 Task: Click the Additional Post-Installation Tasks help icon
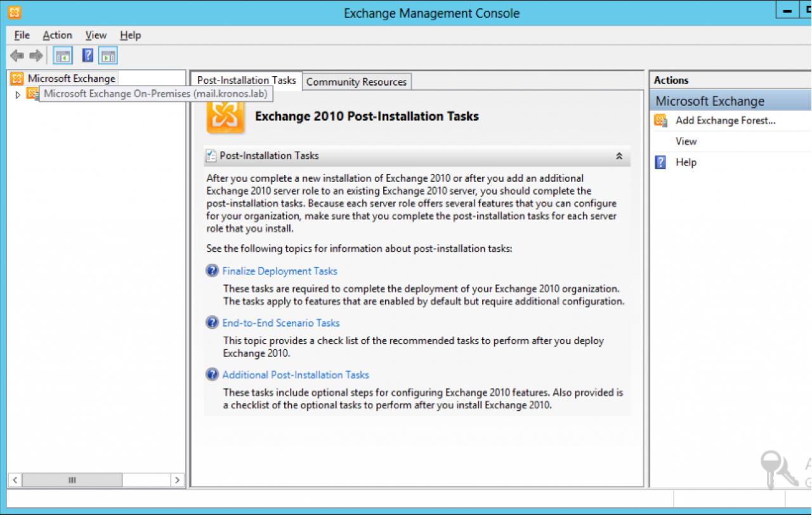[212, 375]
